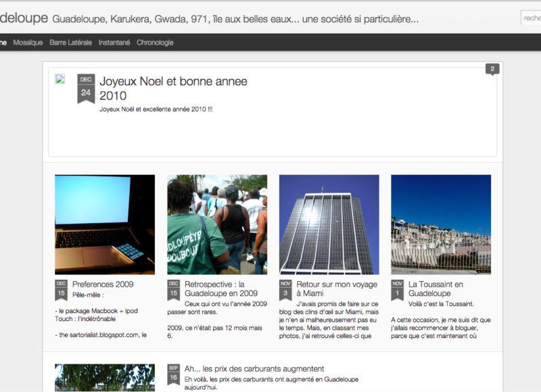Open the carburants augmentent post title
The height and width of the screenshot is (392, 541).
(254, 369)
